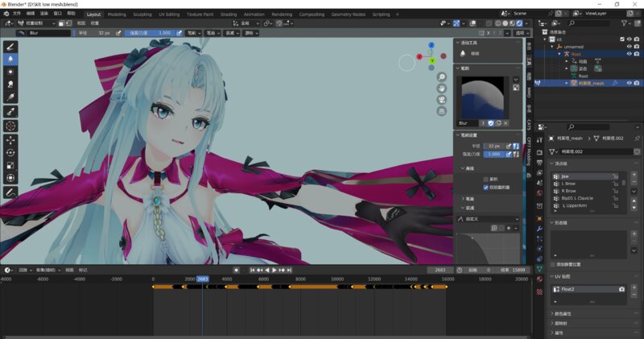Select the 3D Cursor tool
The width and height of the screenshot is (644, 339).
coord(10,126)
